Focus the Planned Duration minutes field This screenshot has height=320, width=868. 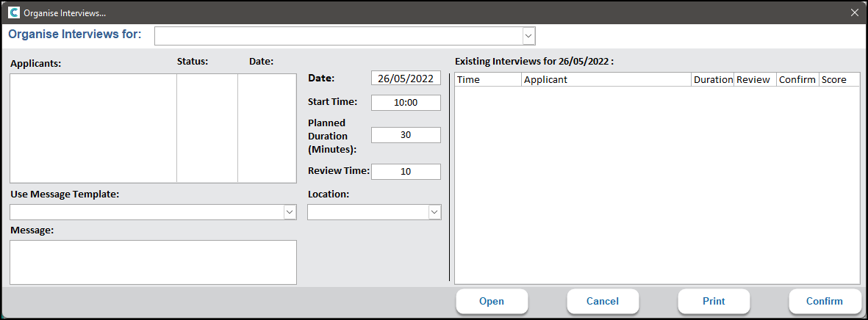click(406, 135)
